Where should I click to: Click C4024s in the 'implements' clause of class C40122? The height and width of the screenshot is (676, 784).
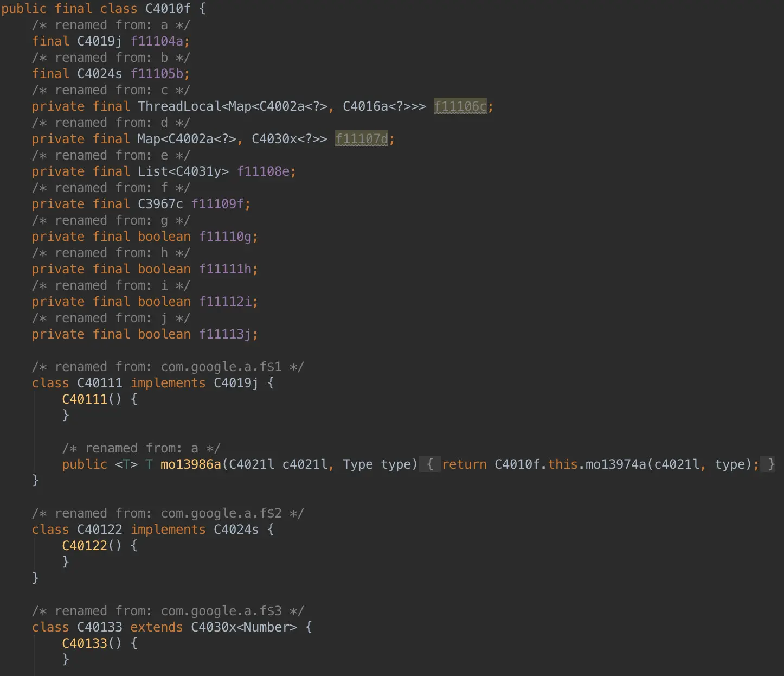pyautogui.click(x=236, y=530)
